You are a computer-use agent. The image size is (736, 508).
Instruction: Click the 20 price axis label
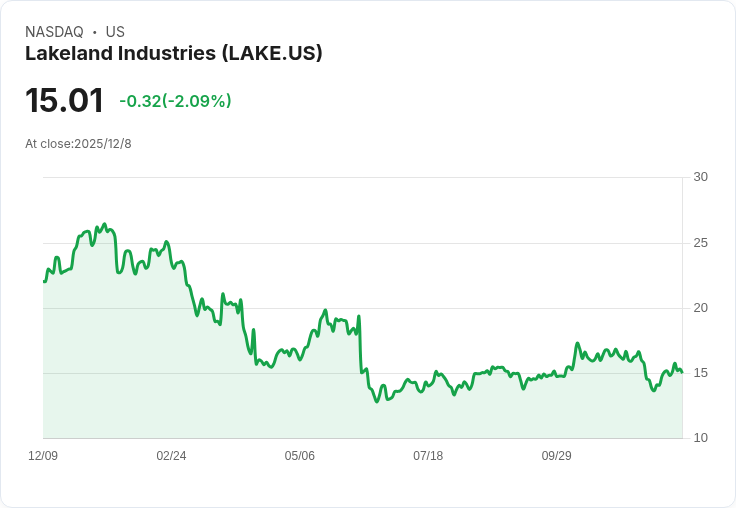click(700, 308)
